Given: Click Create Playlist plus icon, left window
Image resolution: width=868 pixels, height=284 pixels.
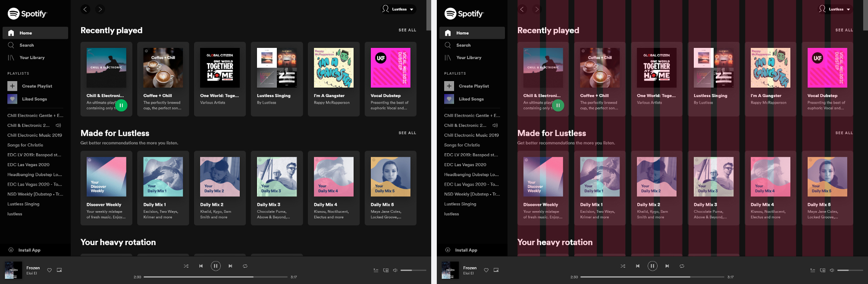Looking at the screenshot, I should pyautogui.click(x=13, y=86).
